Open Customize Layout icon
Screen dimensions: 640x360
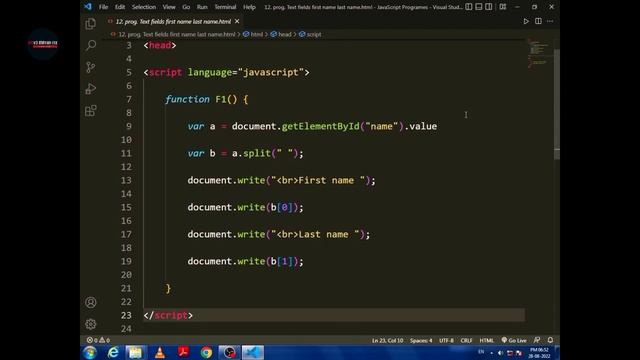pyautogui.click(x=503, y=7)
